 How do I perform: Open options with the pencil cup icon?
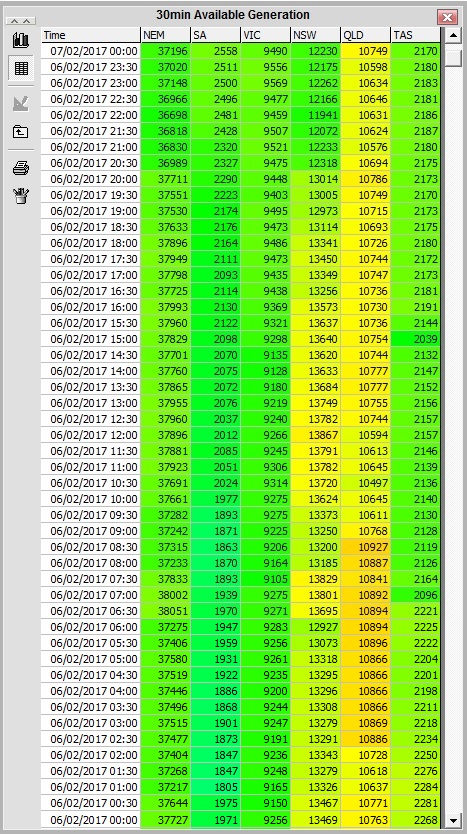point(21,196)
